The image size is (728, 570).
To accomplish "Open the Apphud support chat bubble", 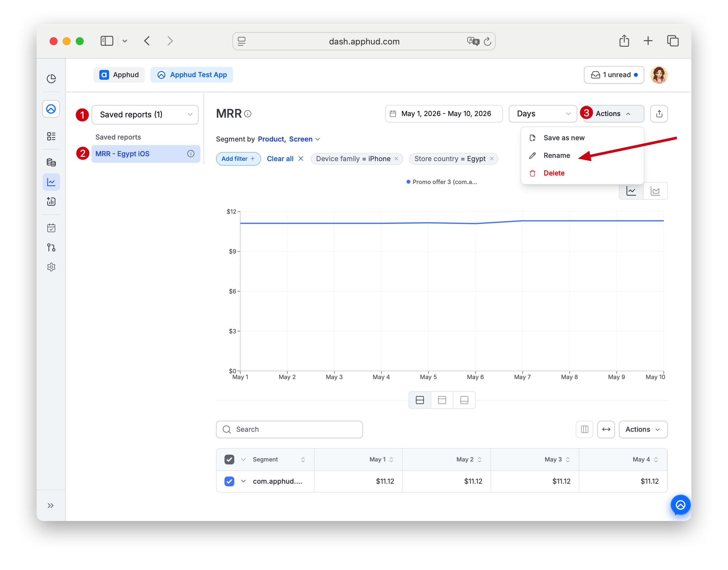I will [680, 505].
